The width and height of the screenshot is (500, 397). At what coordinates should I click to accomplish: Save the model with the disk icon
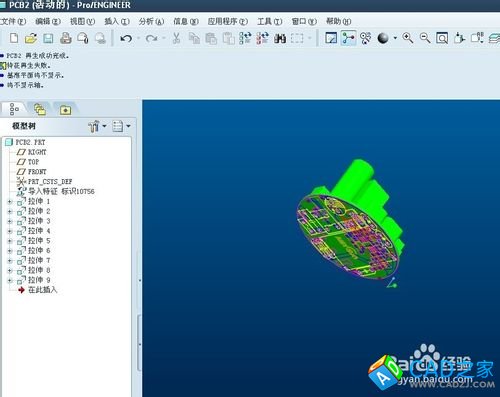click(x=48, y=38)
